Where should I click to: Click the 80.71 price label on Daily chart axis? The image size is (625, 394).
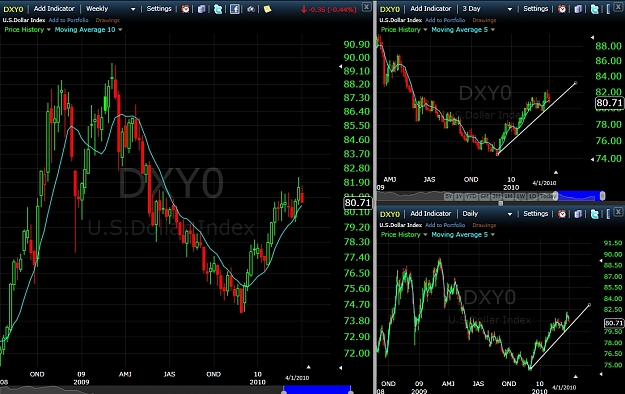pyautogui.click(x=614, y=323)
